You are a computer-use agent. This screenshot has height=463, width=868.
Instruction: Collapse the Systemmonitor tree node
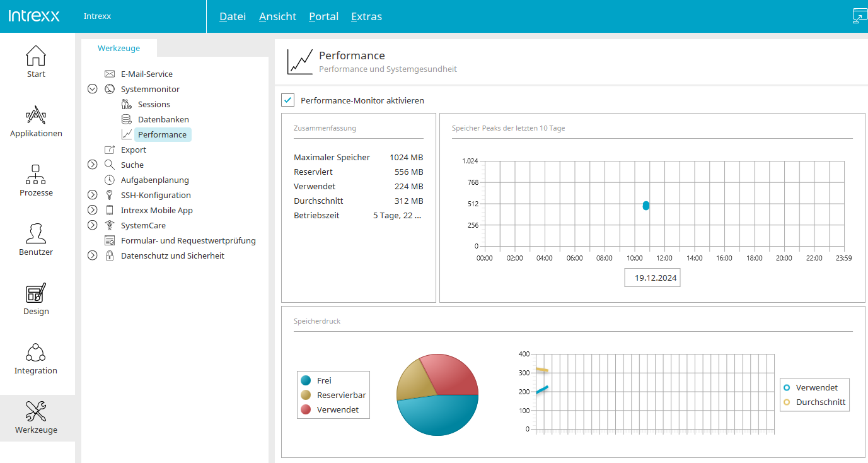pyautogui.click(x=93, y=89)
